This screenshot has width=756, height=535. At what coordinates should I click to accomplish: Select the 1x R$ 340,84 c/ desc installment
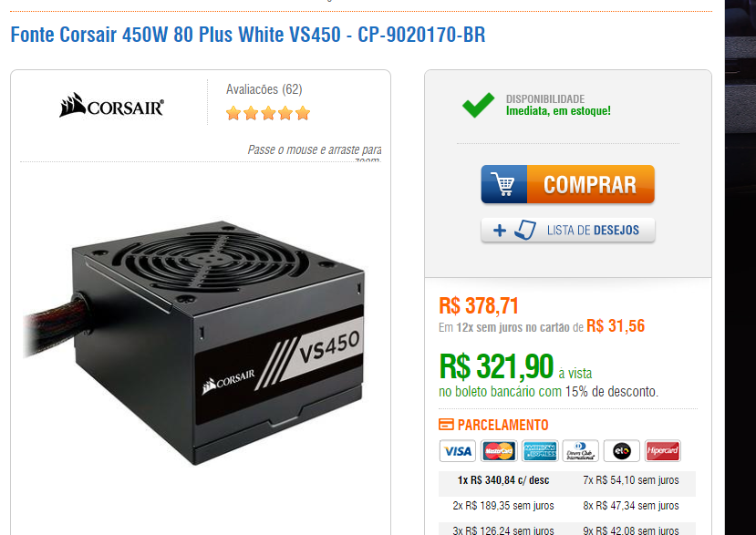503,480
